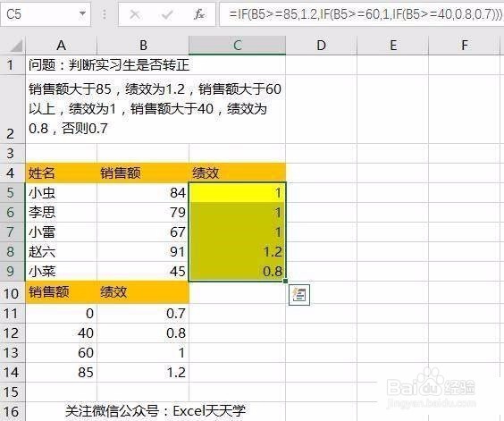Select row 5 header
504x421 pixels.
(13, 193)
